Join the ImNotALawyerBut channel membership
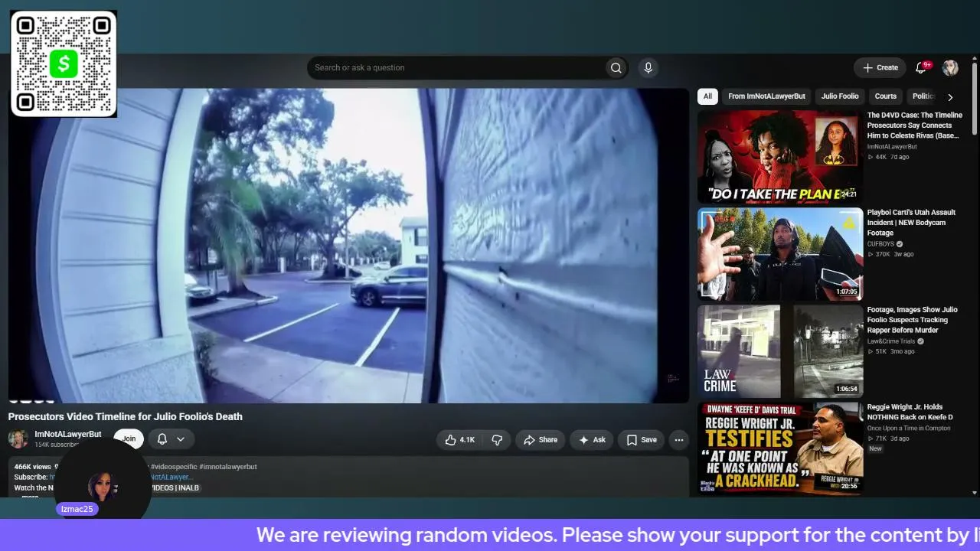The image size is (980, 551). tap(129, 439)
